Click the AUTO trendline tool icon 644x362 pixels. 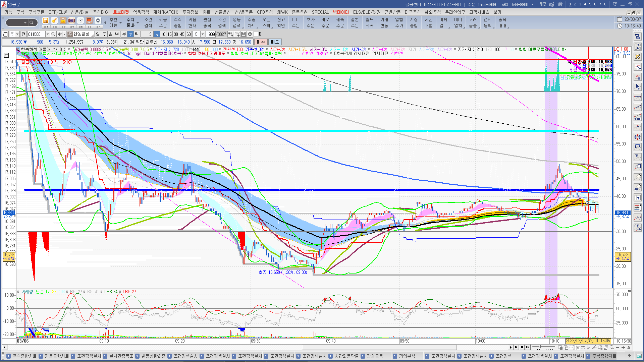[x=637, y=117]
